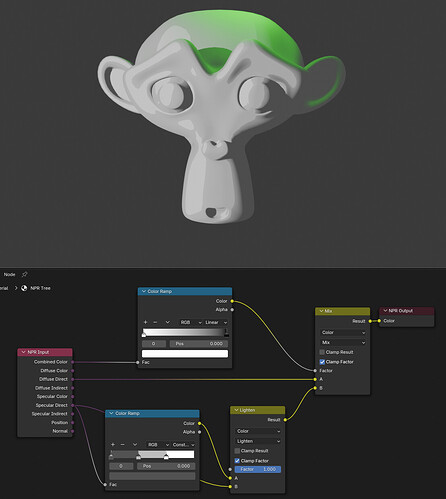Viewport: 446px width, 499px height.
Task: Select NPR Tree in the breadcrumb
Action: click(x=40, y=288)
